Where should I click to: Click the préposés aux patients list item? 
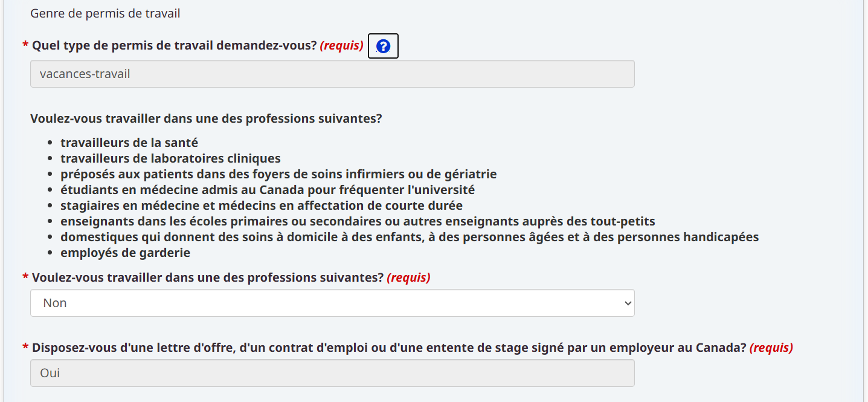[278, 174]
